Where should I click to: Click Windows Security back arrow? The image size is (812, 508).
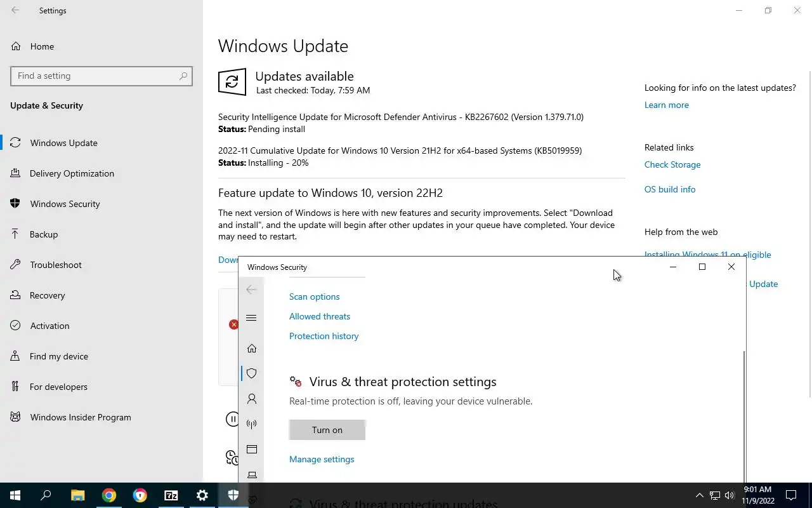pos(251,289)
